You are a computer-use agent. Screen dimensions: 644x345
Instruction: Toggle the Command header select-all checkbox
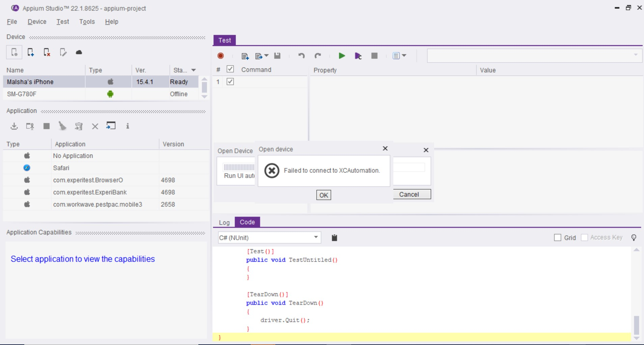pyautogui.click(x=230, y=69)
